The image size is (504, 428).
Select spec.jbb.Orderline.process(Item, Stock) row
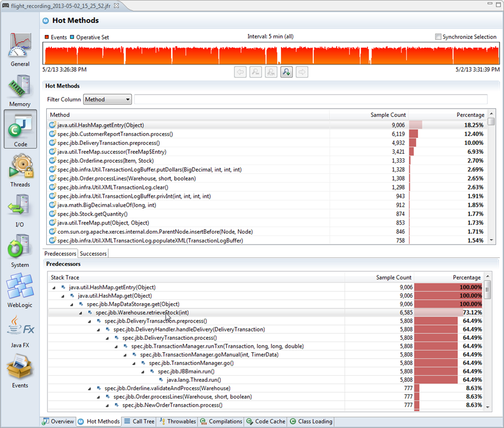pyautogui.click(x=268, y=160)
